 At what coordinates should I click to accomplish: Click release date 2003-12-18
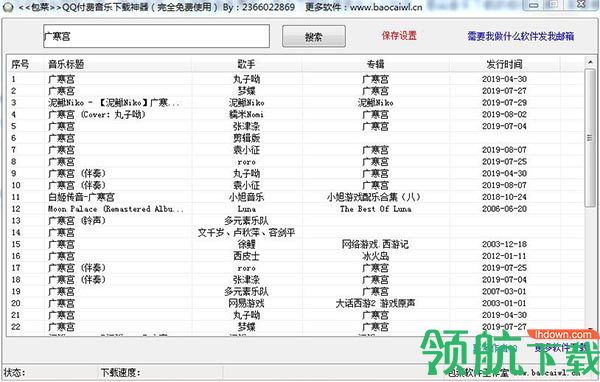pos(504,244)
